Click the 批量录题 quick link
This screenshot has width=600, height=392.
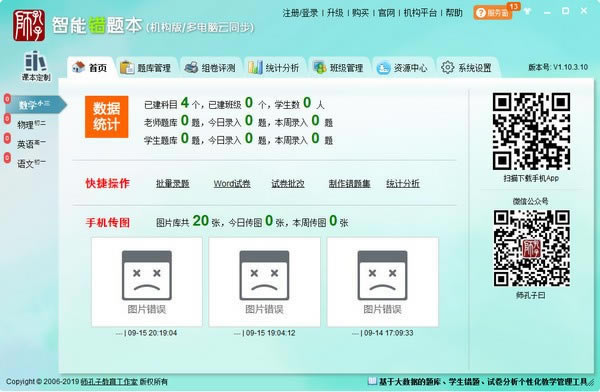[x=173, y=184]
